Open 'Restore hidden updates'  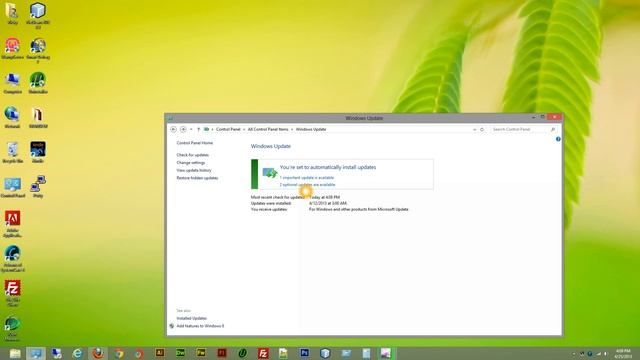click(197, 178)
